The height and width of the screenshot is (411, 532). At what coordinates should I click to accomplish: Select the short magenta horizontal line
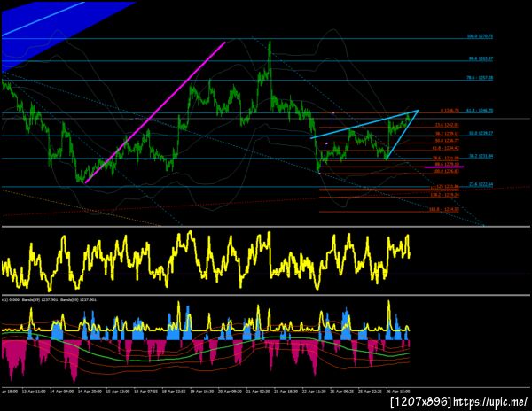click(444, 167)
